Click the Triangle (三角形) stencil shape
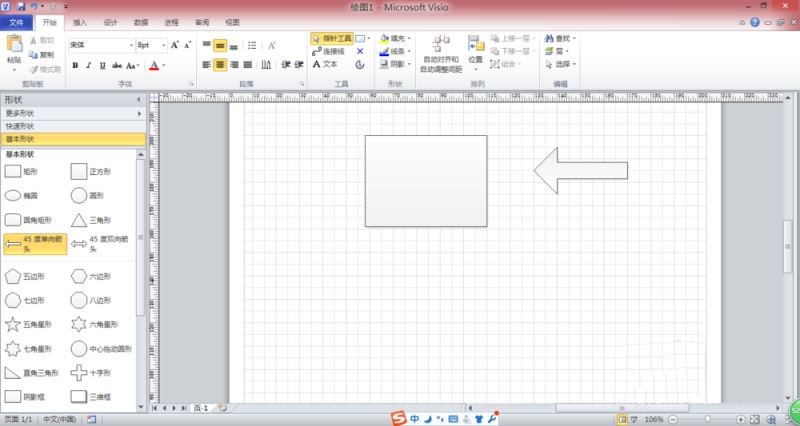Screen dimensions: 800x426 pyautogui.click(x=91, y=220)
